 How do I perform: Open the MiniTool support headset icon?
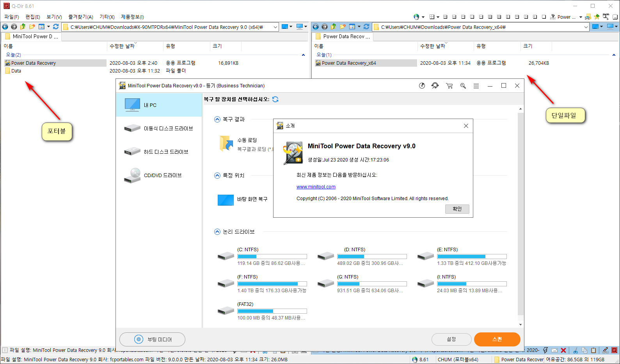click(435, 86)
